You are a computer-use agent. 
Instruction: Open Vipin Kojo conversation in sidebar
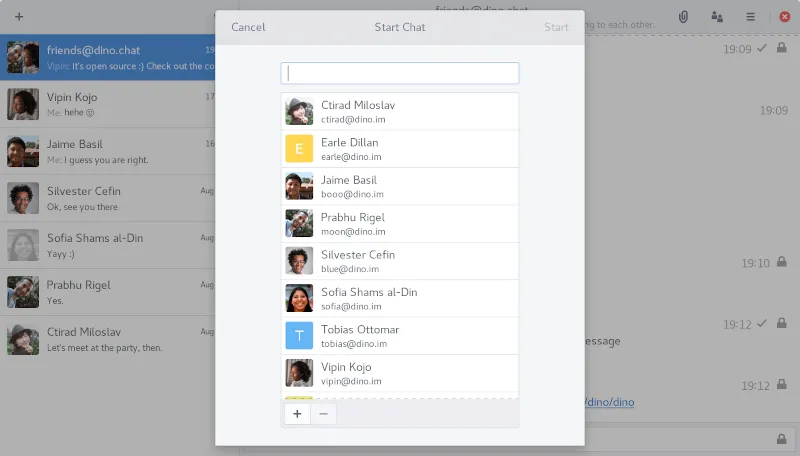(110, 104)
